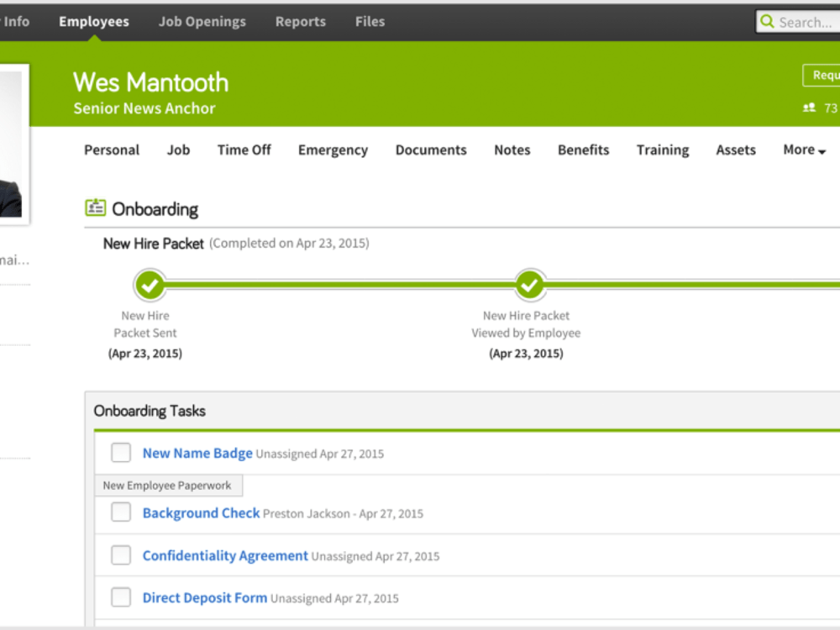This screenshot has height=630, width=840.
Task: Click the people icon next to 73
Action: tap(808, 108)
